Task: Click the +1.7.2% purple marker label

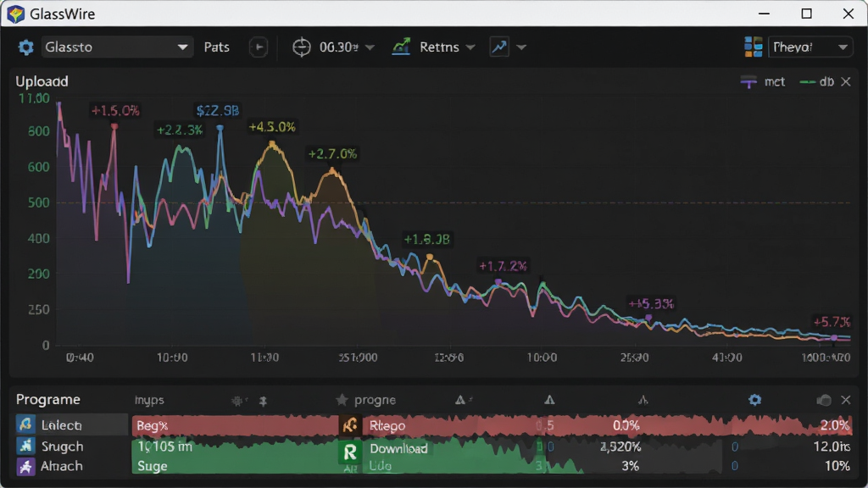Action: coord(503,266)
